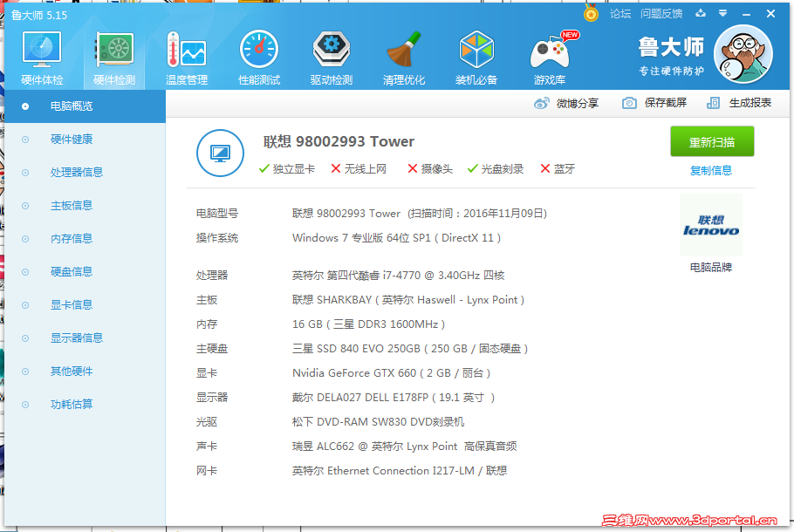Screen dimensions: 794x532
Task: Launch the 性能测试 performance test
Action: [x=259, y=58]
